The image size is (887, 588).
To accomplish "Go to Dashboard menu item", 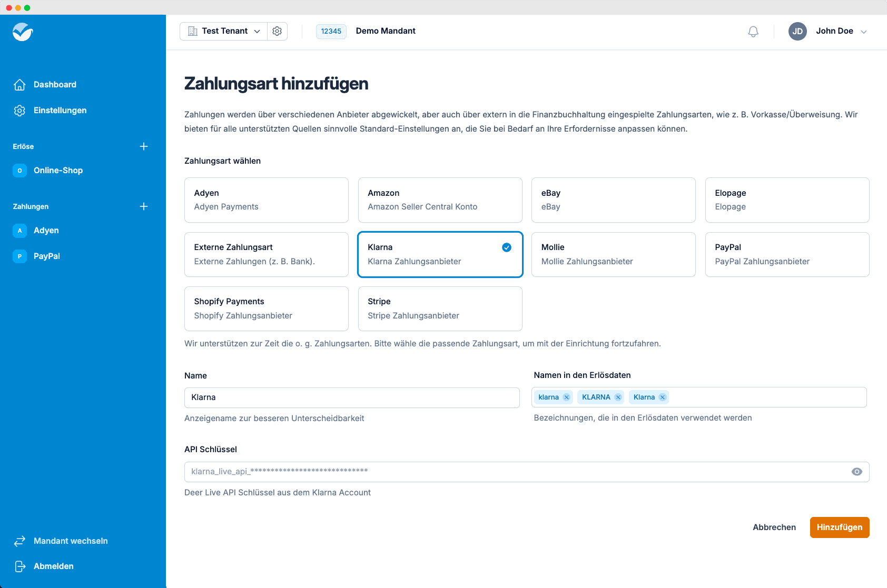I will [x=55, y=85].
